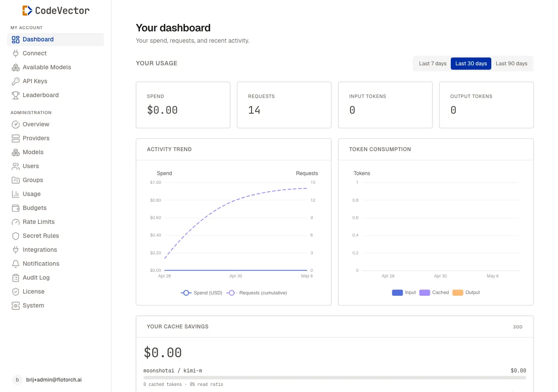Click the '30D' label in cache savings
Image resolution: width=558 pixels, height=392 pixels.
coord(517,327)
